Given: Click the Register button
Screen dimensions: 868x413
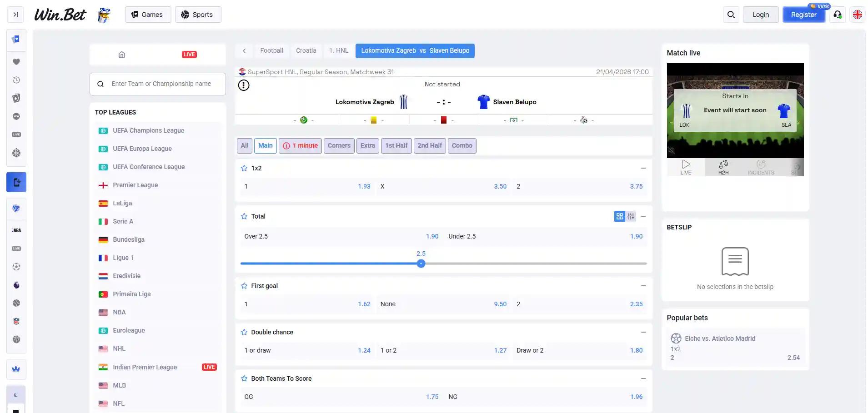Looking at the screenshot, I should (803, 15).
